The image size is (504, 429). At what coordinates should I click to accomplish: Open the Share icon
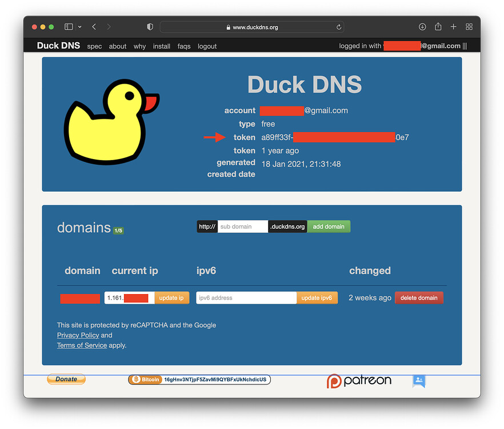[x=438, y=26]
